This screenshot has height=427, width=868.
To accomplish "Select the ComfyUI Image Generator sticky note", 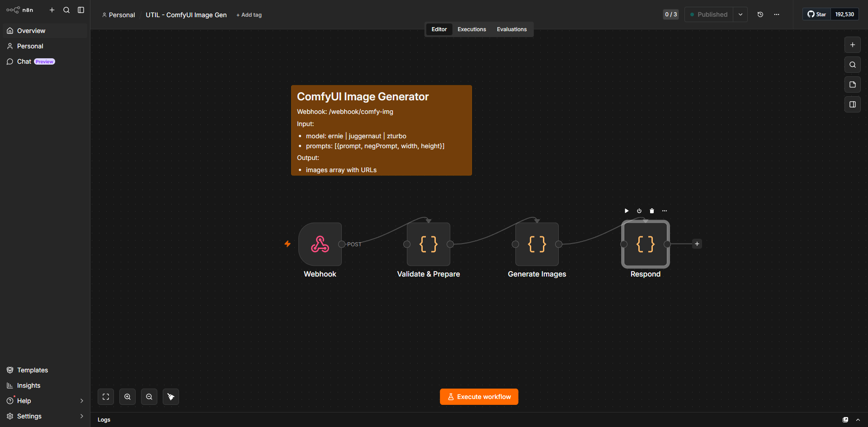I will (x=382, y=131).
